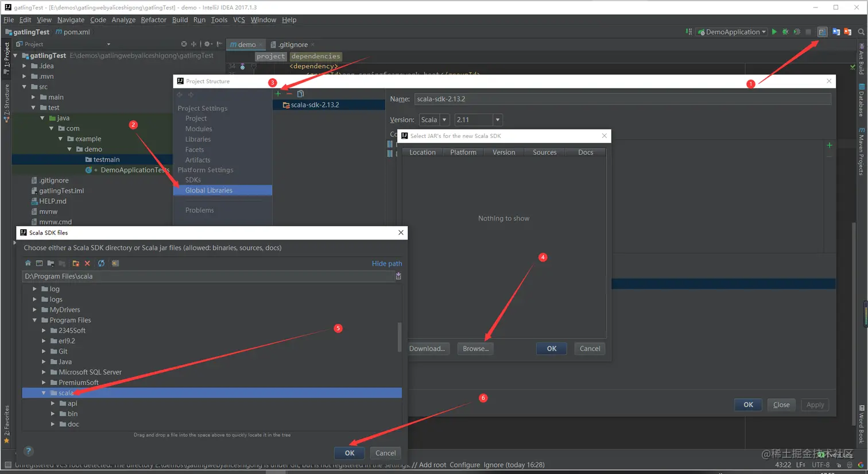Expand the bin folder under scala

point(53,414)
